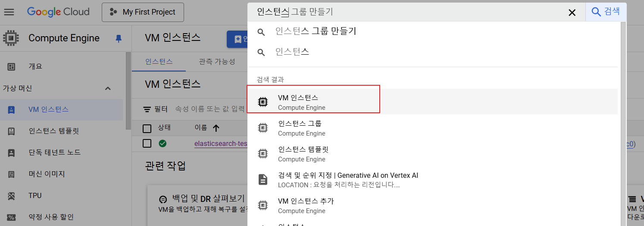Click the 상태 column header
Screen dimensions: 644x226
tap(164, 128)
